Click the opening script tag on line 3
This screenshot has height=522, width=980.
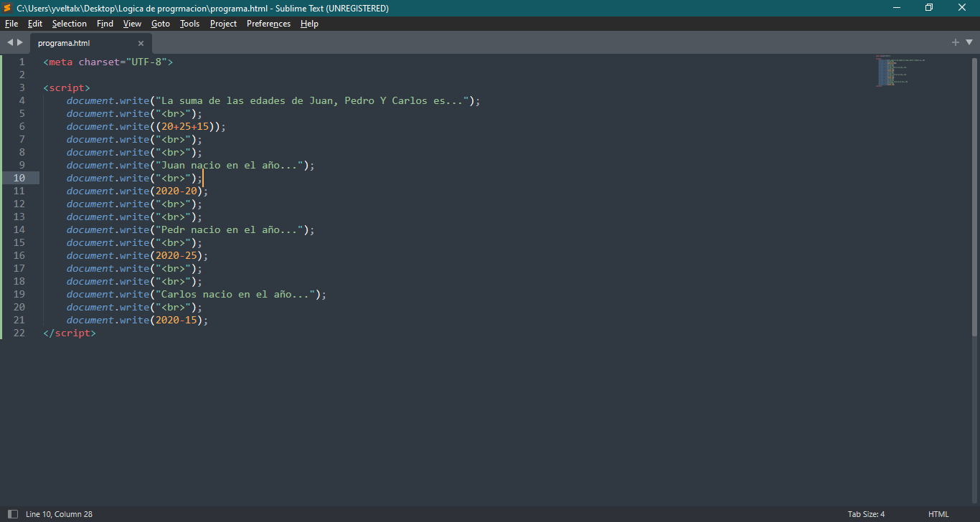67,87
